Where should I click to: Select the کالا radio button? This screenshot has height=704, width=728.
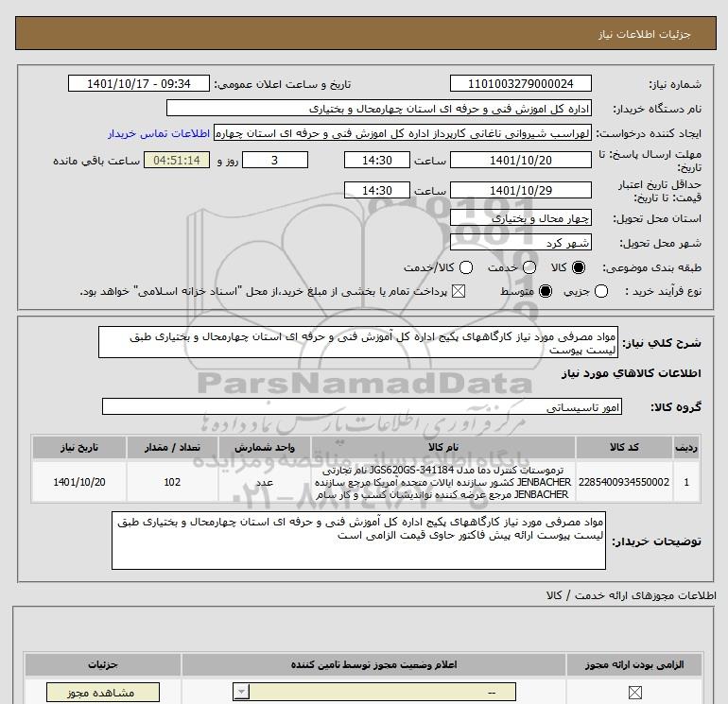pos(579,267)
